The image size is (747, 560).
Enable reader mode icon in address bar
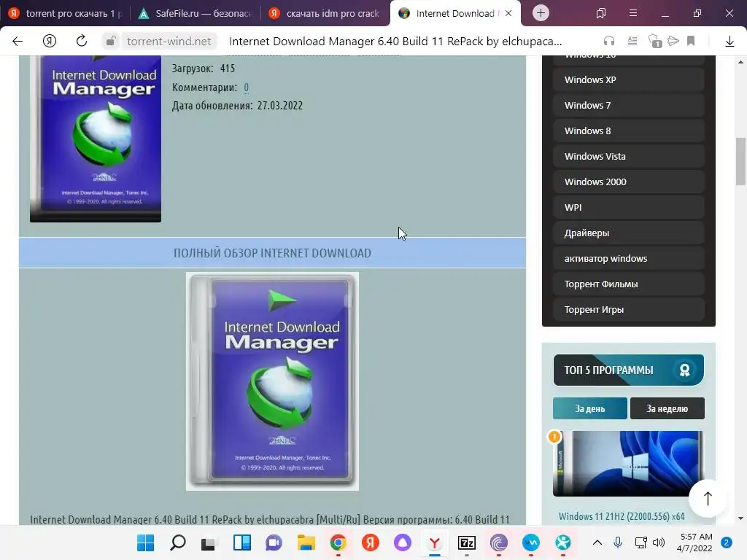632,42
